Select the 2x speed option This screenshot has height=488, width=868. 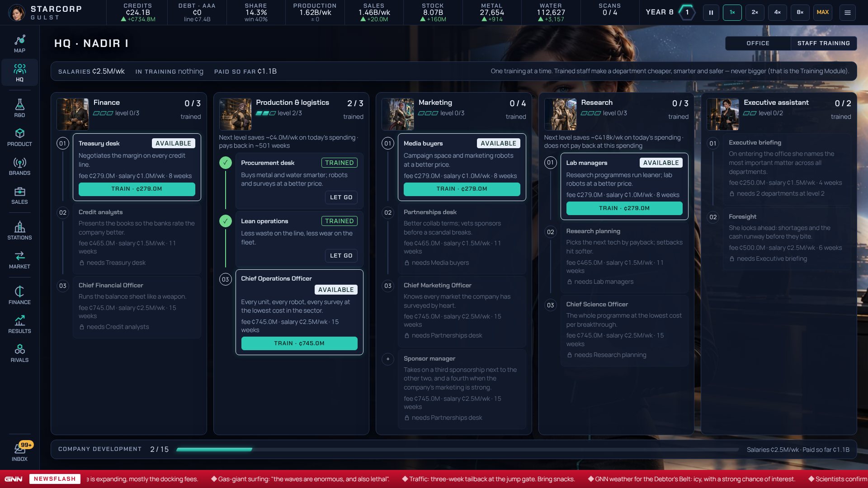click(x=755, y=12)
